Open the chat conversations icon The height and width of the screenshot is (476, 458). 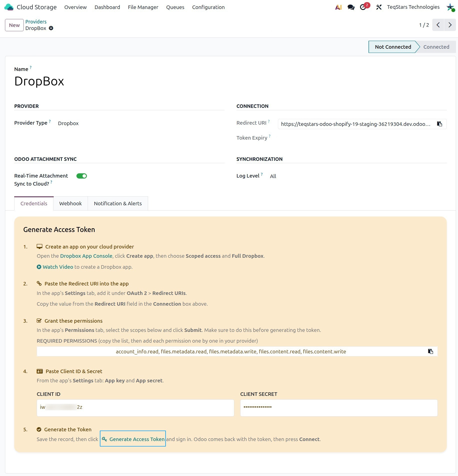coord(351,7)
